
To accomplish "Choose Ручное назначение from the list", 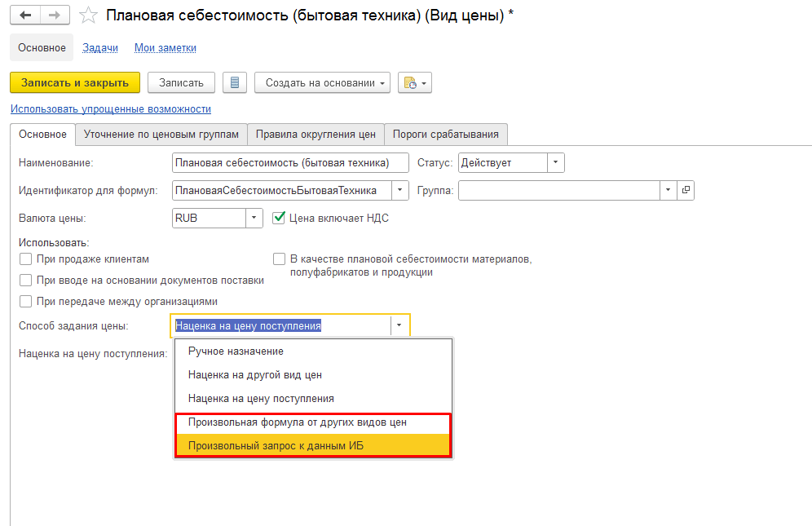I will coord(236,351).
